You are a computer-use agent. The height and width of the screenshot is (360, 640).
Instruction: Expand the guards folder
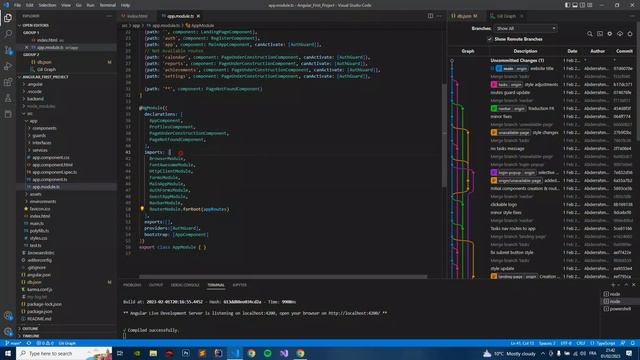tap(39, 136)
